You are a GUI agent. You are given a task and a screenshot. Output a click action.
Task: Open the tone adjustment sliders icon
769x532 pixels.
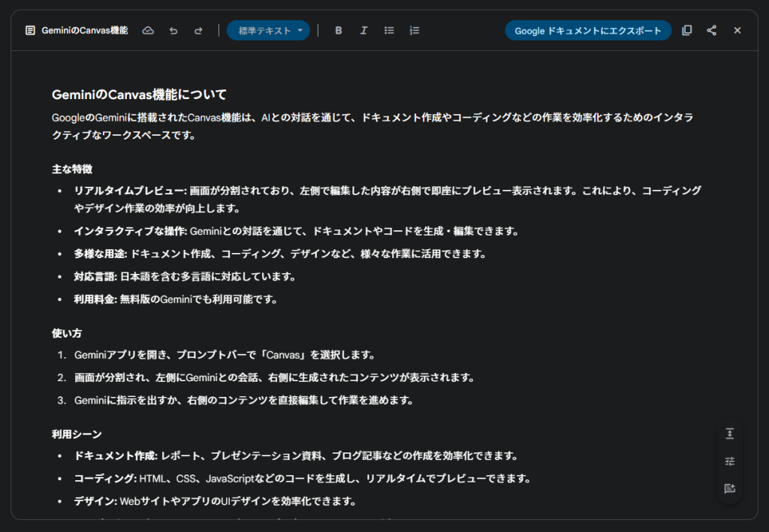coord(729,461)
